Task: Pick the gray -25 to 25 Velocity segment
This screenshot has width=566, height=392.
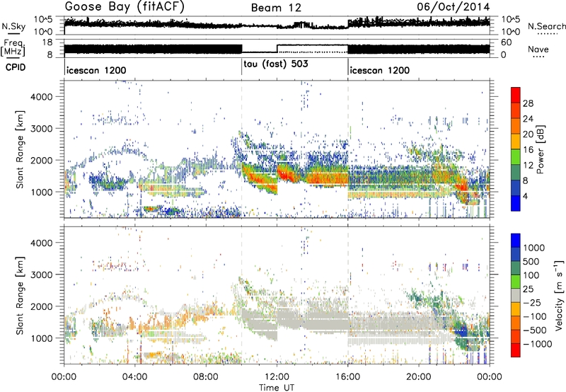Action: [x=516, y=295]
